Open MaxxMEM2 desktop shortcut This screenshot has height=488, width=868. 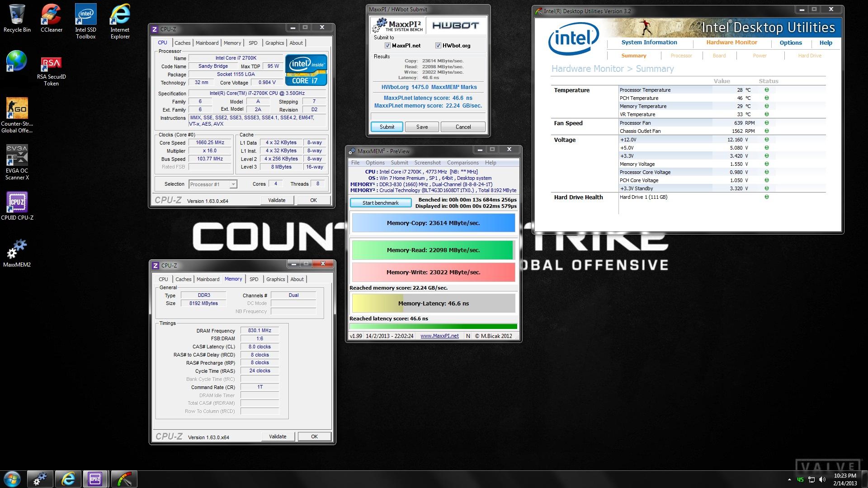click(17, 253)
